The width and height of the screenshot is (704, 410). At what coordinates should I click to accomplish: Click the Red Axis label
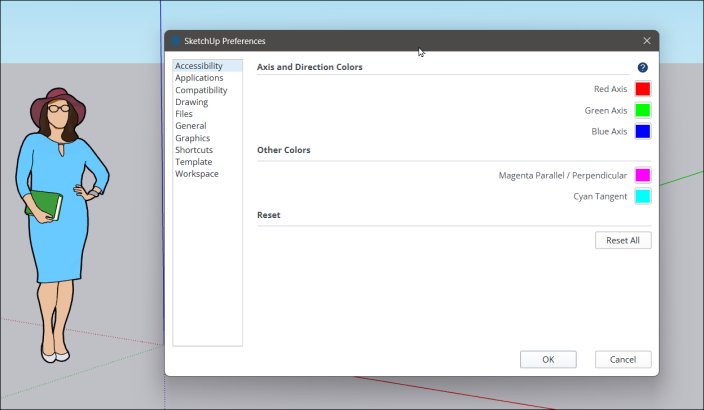click(x=610, y=89)
